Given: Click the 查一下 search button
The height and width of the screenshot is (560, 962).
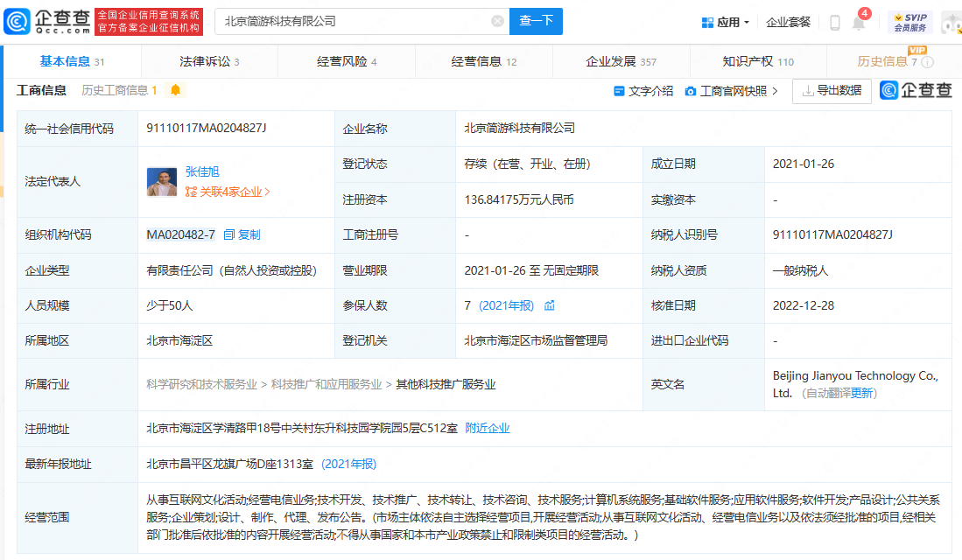Looking at the screenshot, I should click(536, 21).
